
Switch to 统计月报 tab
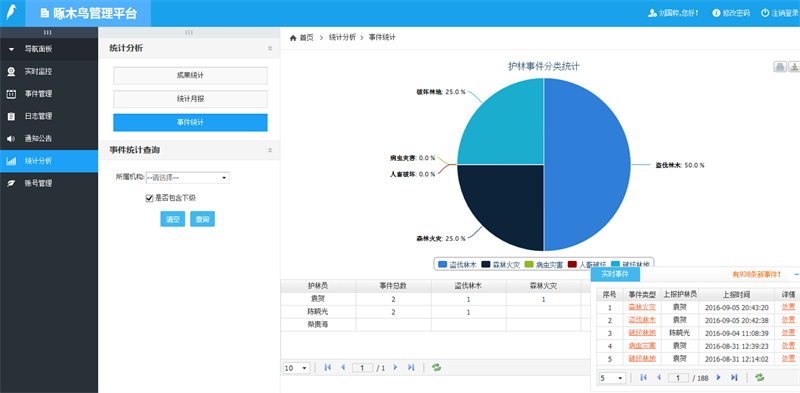coord(190,99)
